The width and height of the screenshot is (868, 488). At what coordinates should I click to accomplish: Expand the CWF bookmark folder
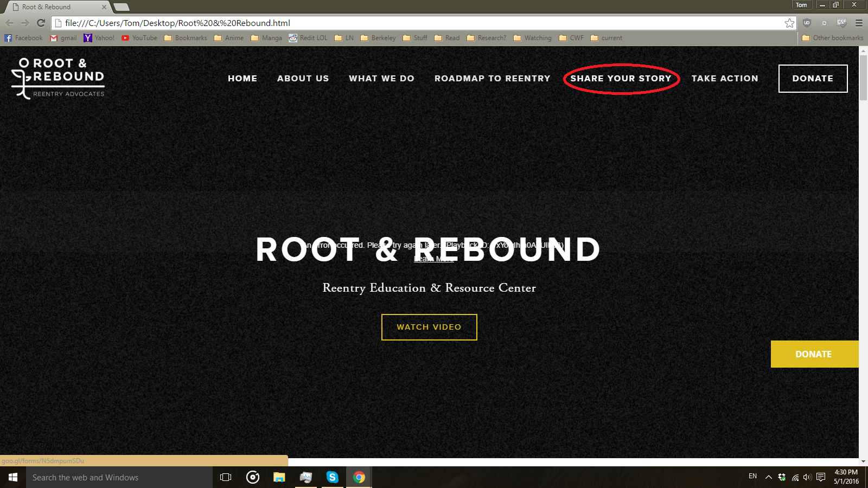pyautogui.click(x=571, y=38)
